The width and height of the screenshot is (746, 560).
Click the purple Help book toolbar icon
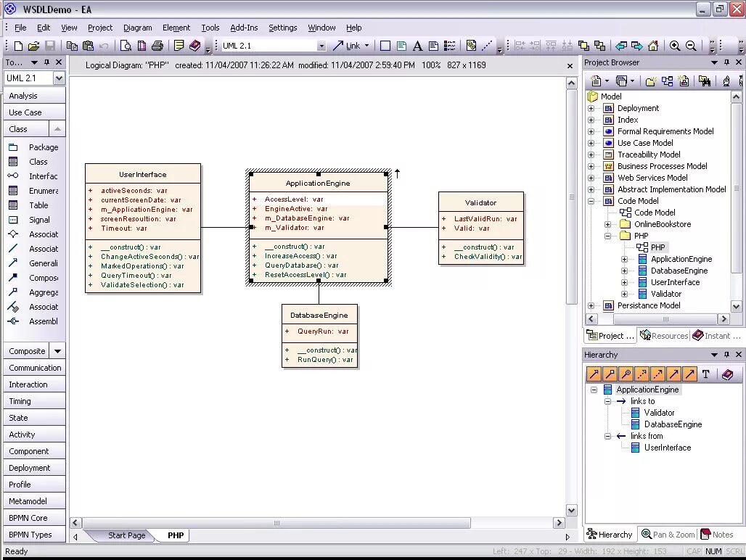195,46
